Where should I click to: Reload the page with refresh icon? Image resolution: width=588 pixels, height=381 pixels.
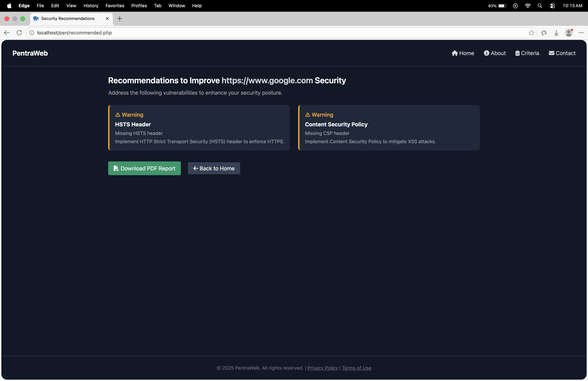pos(19,33)
